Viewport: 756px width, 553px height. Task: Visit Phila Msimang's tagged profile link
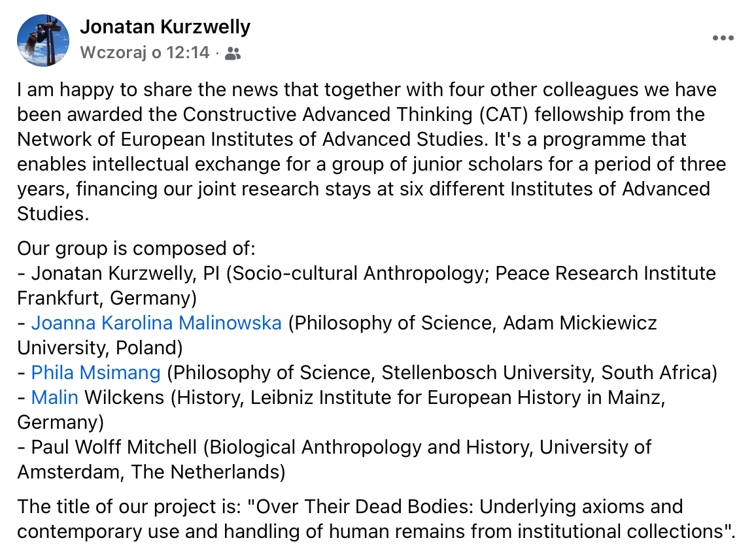(x=95, y=373)
